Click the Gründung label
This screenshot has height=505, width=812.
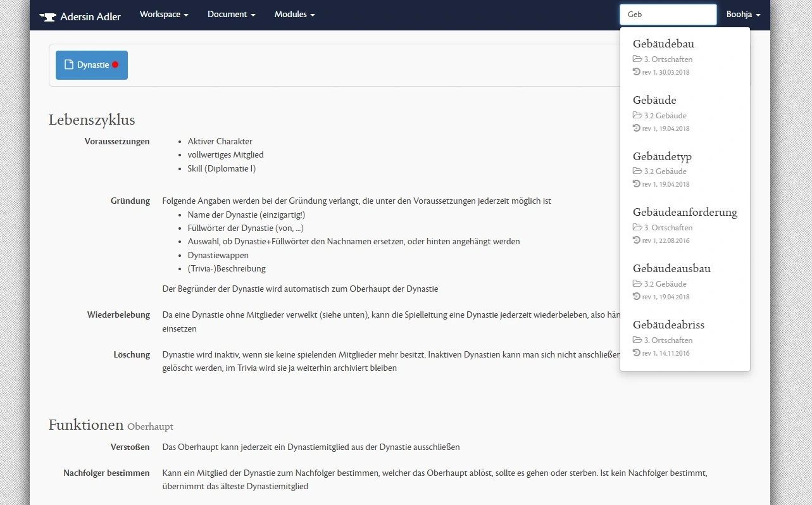pos(130,201)
